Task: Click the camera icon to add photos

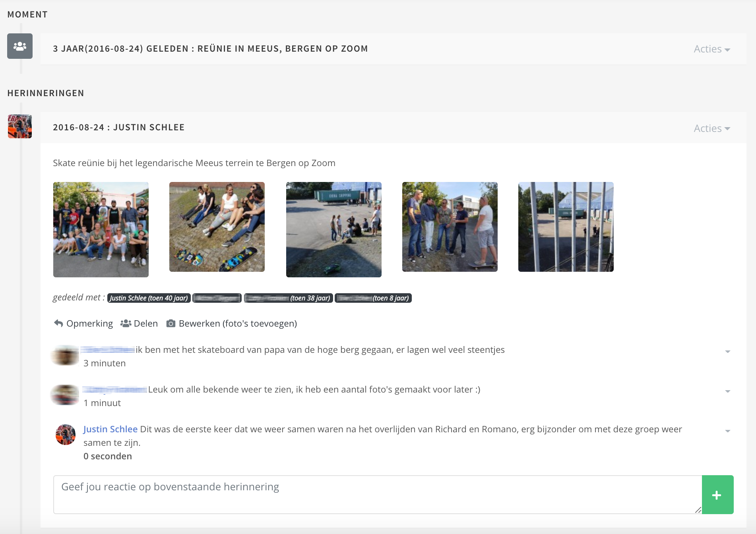Action: click(x=171, y=323)
